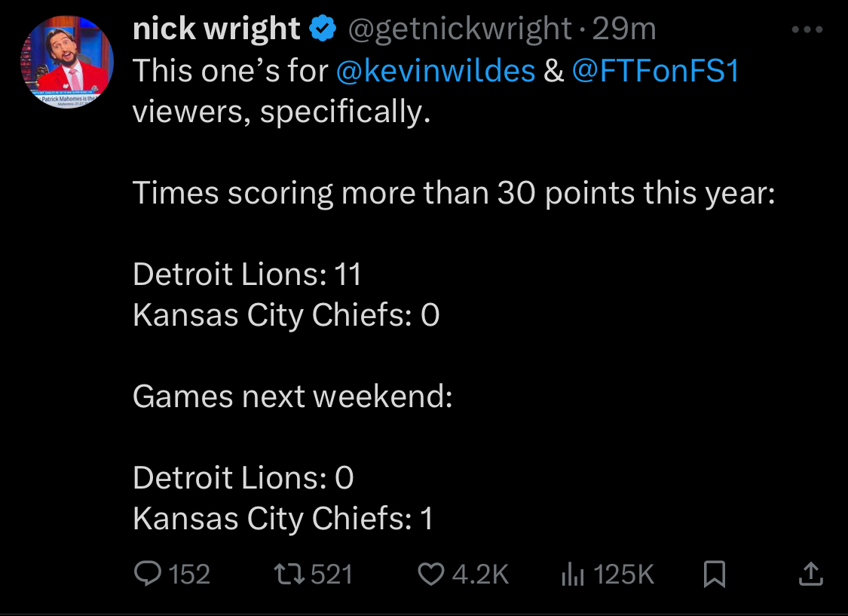Click the blue verified checkmark badge
848x616 pixels.
coord(323,29)
